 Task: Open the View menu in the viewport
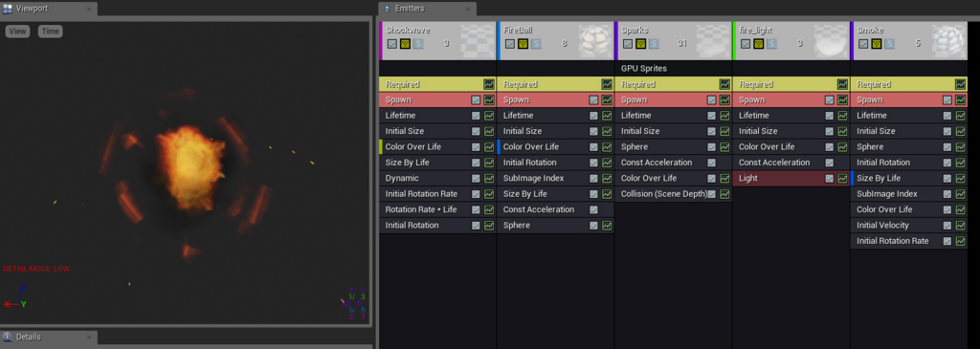pos(17,32)
